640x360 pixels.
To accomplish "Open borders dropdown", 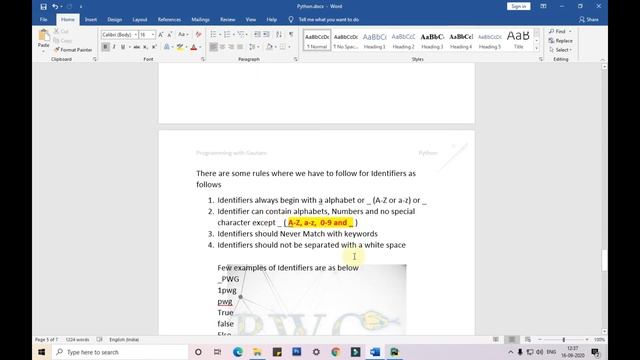I will [289, 47].
